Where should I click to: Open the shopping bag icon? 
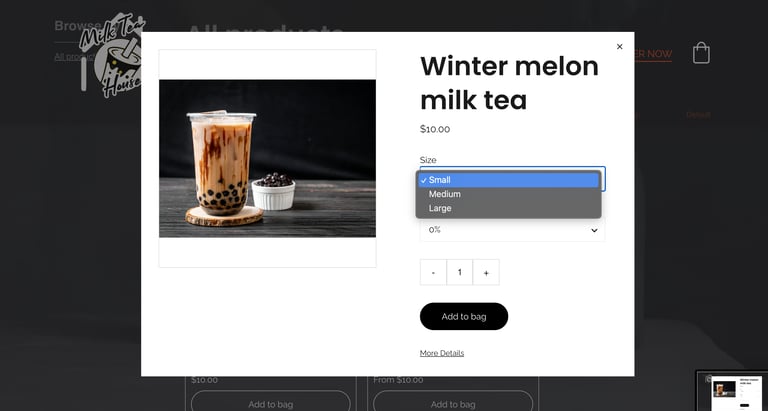point(701,53)
